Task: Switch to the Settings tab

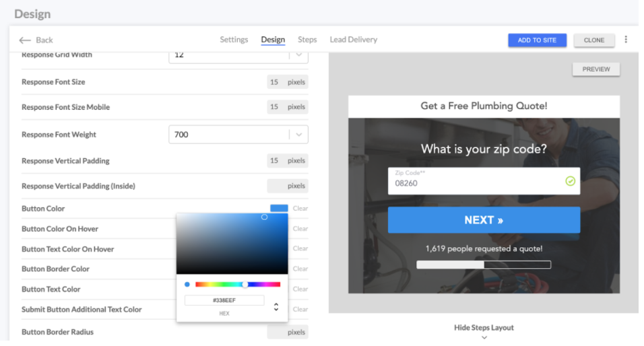Action: point(234,40)
